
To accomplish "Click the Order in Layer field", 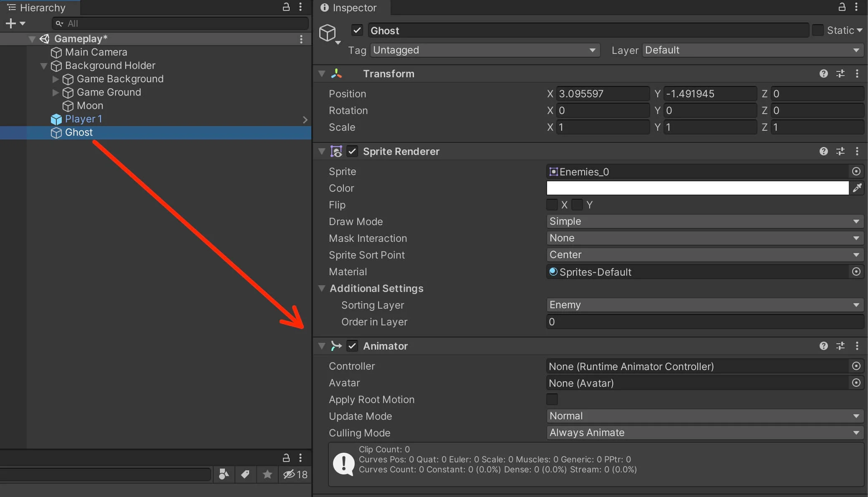I will point(705,322).
